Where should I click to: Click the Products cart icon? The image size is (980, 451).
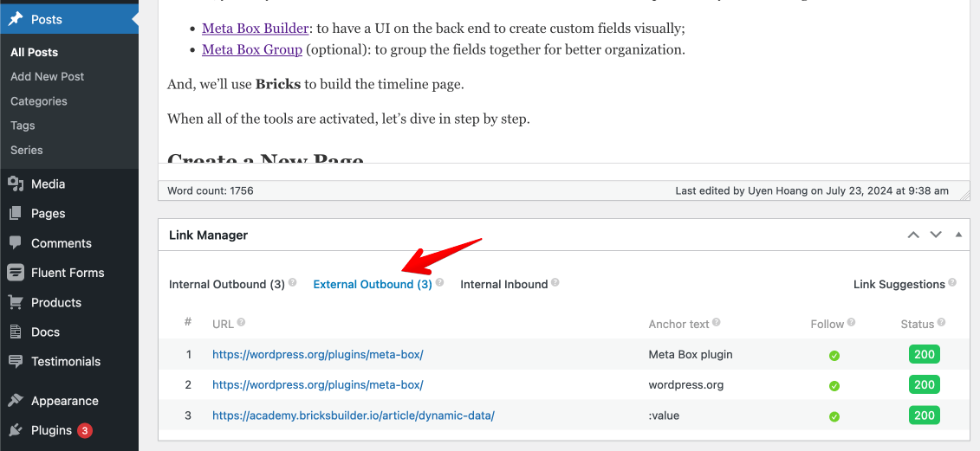16,302
